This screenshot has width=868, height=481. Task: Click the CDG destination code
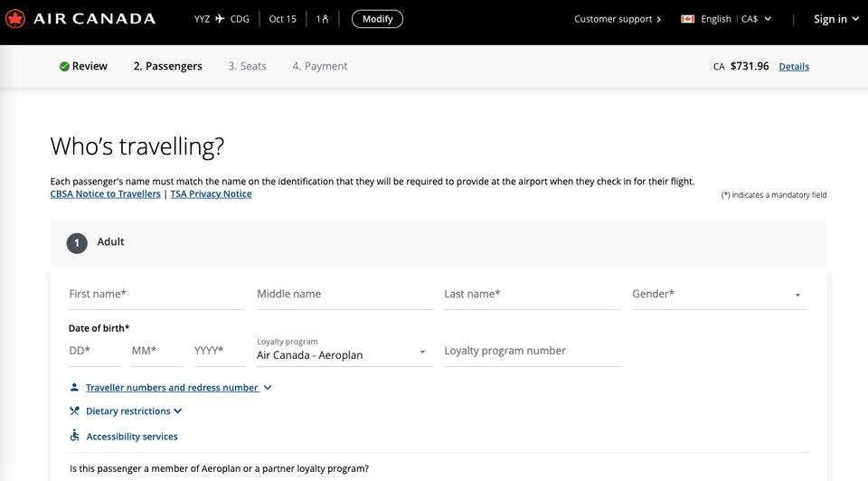click(x=240, y=19)
